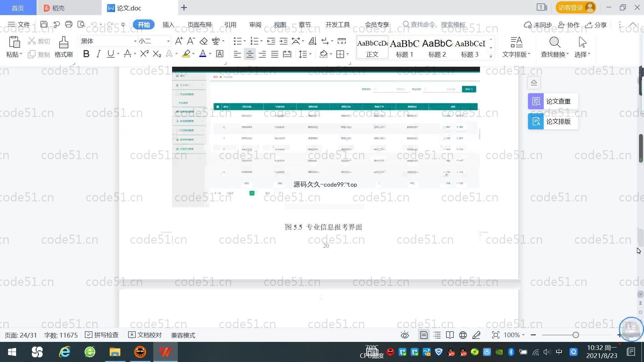Decrease font size with the shrink-font icon
Screen dimensions: 644x362
191,41
